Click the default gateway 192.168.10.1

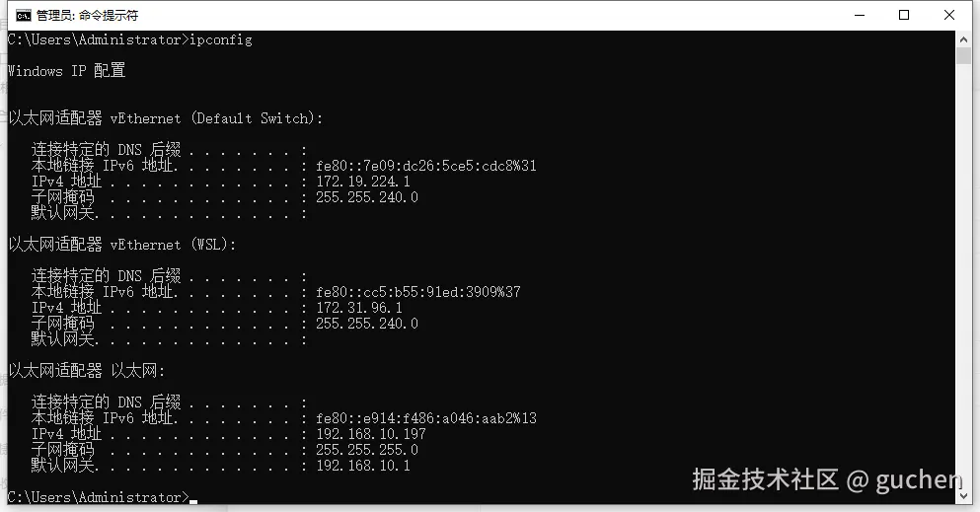point(362,466)
